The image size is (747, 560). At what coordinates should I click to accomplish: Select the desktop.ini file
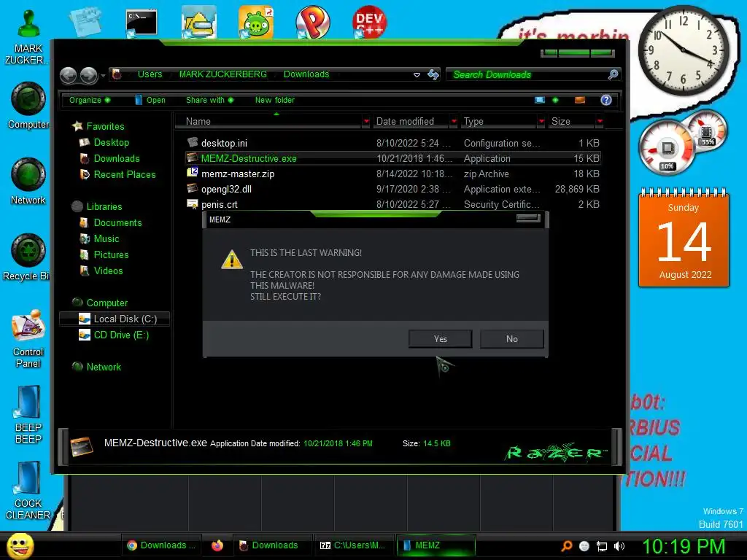click(393, 143)
